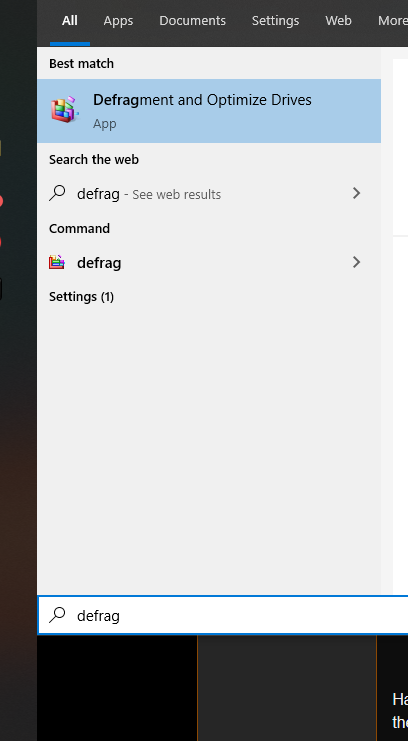Open the More filter dropdown
The image size is (408, 741).
click(x=392, y=21)
